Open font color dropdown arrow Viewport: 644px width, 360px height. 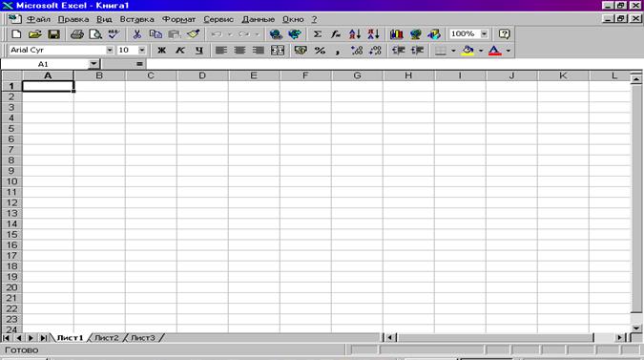(x=509, y=51)
